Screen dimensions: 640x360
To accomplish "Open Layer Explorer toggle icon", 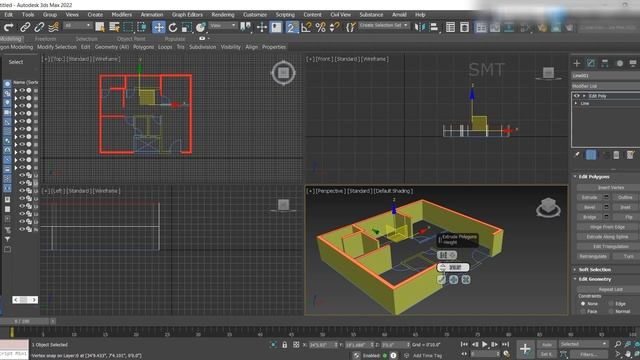I will [464, 27].
